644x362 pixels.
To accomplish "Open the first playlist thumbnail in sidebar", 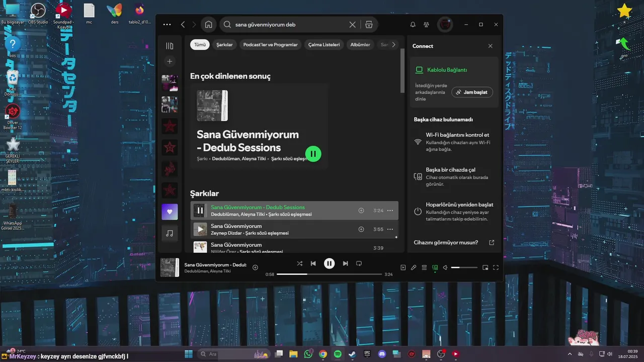I will click(x=170, y=83).
